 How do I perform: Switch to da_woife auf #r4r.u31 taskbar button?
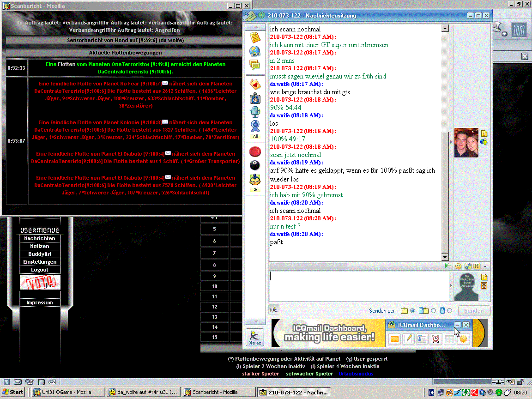(143, 392)
